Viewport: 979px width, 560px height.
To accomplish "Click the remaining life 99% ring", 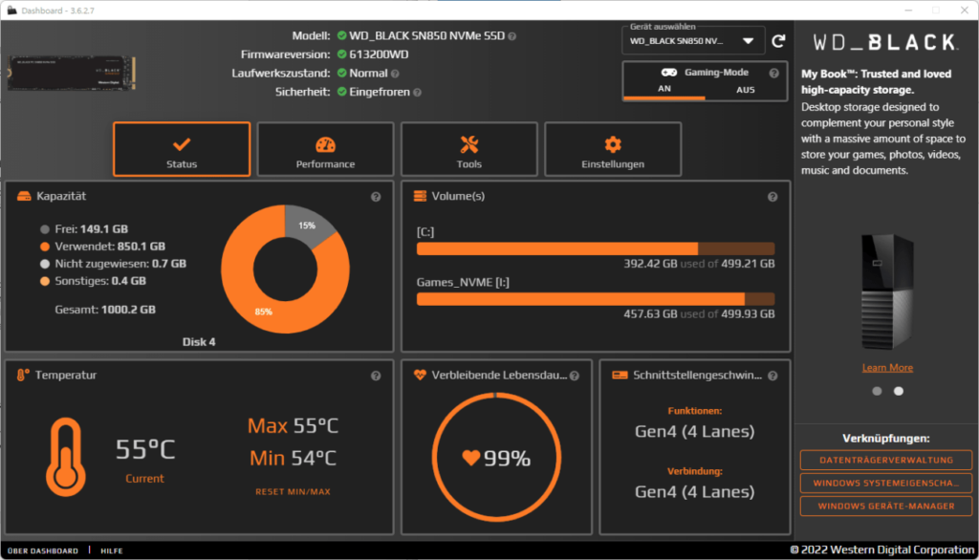I will point(496,457).
